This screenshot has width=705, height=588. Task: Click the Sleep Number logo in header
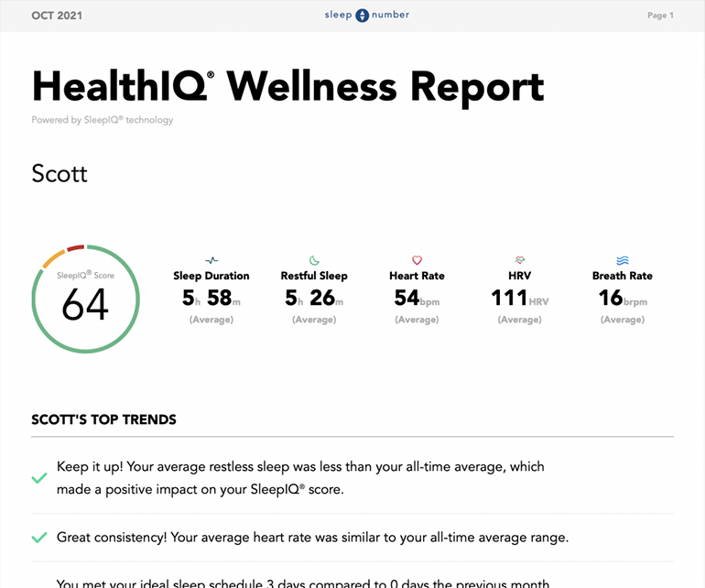(367, 15)
